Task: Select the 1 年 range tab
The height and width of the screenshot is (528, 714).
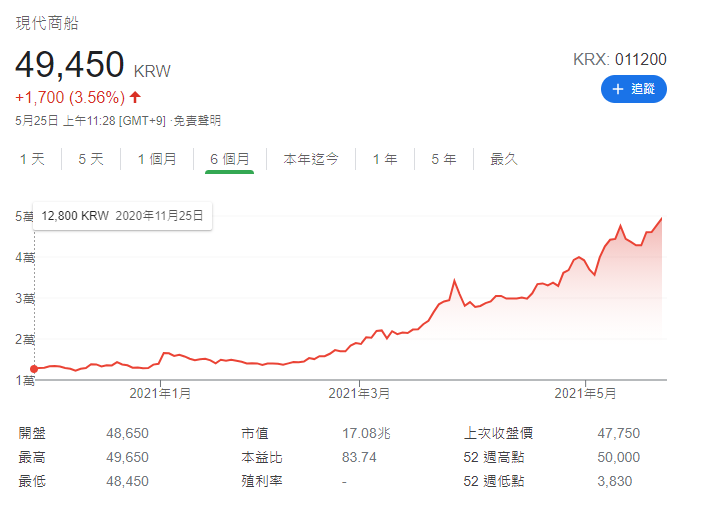Action: tap(385, 159)
